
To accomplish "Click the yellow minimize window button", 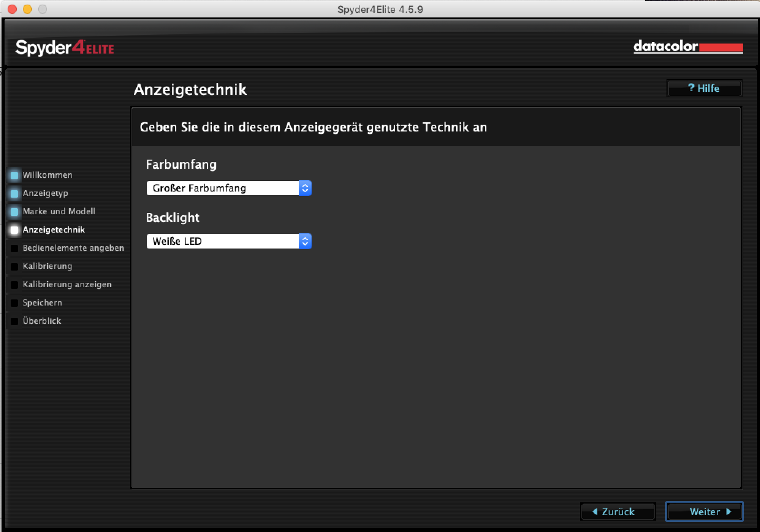I will pos(27,9).
